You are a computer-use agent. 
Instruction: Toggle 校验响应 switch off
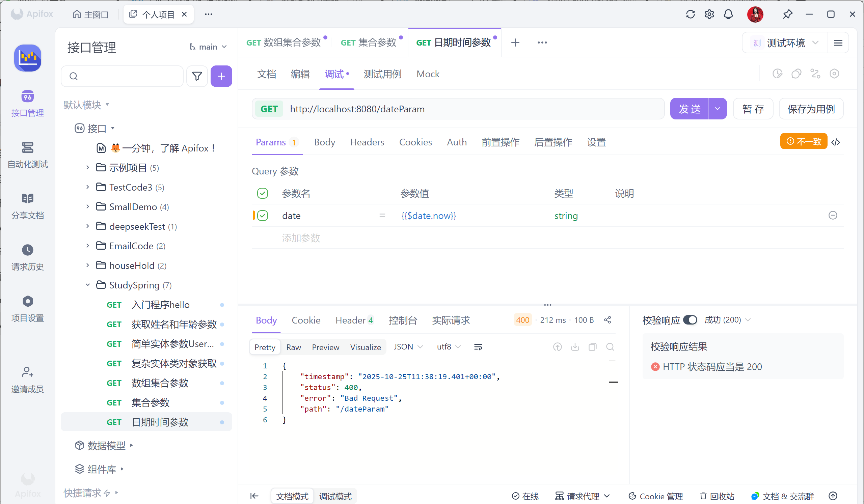point(690,320)
